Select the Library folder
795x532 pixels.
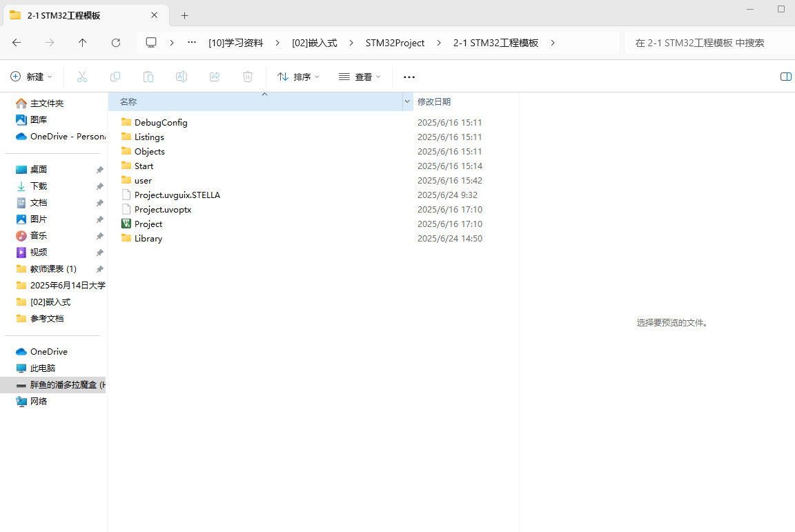pos(148,238)
